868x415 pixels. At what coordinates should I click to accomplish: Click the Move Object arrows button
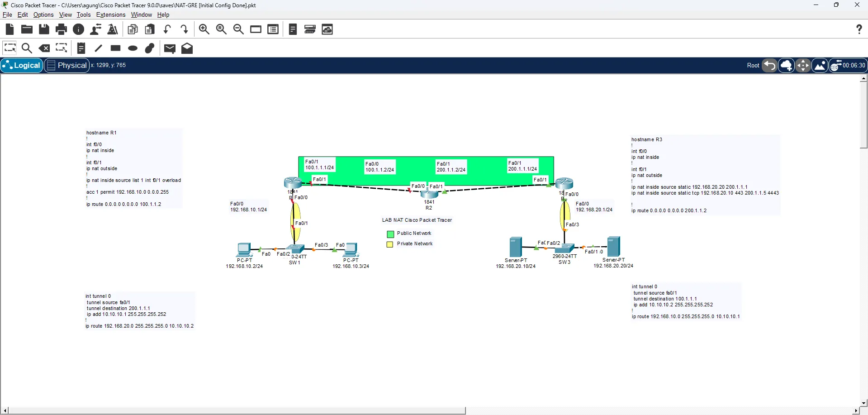[803, 66]
